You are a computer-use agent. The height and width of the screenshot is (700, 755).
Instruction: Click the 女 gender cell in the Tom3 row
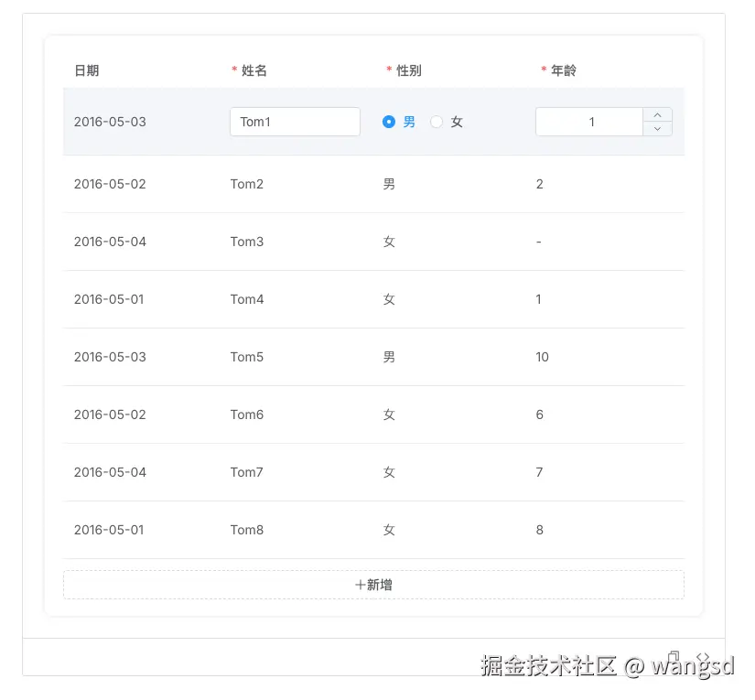[389, 242]
